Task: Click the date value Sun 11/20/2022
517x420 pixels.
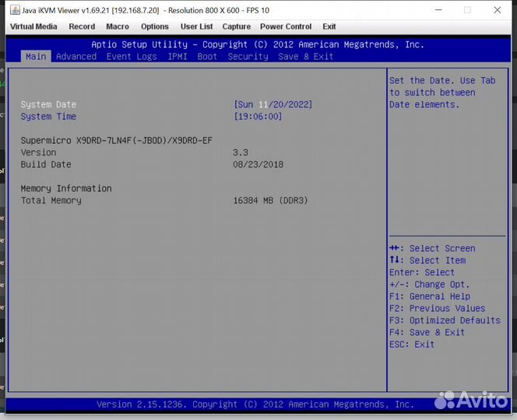Action: [x=273, y=104]
